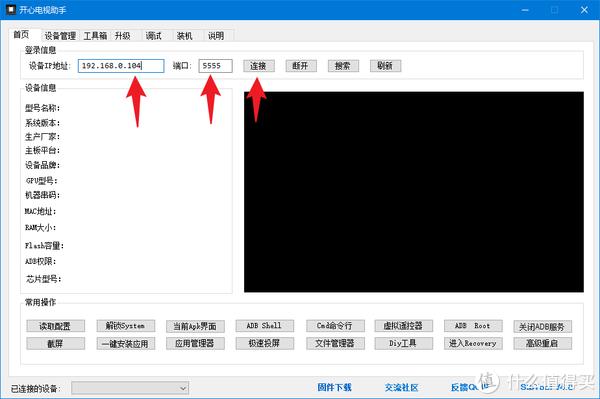Open the 固件下载 link

click(x=334, y=387)
